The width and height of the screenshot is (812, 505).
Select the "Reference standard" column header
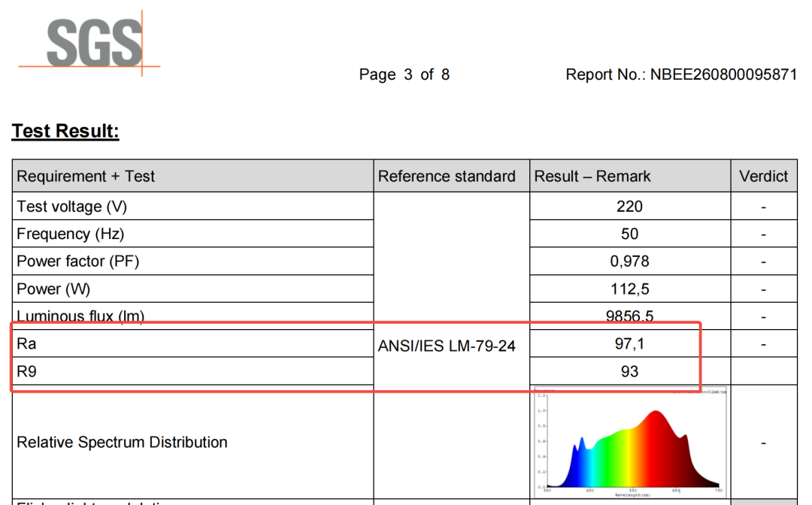click(x=447, y=177)
